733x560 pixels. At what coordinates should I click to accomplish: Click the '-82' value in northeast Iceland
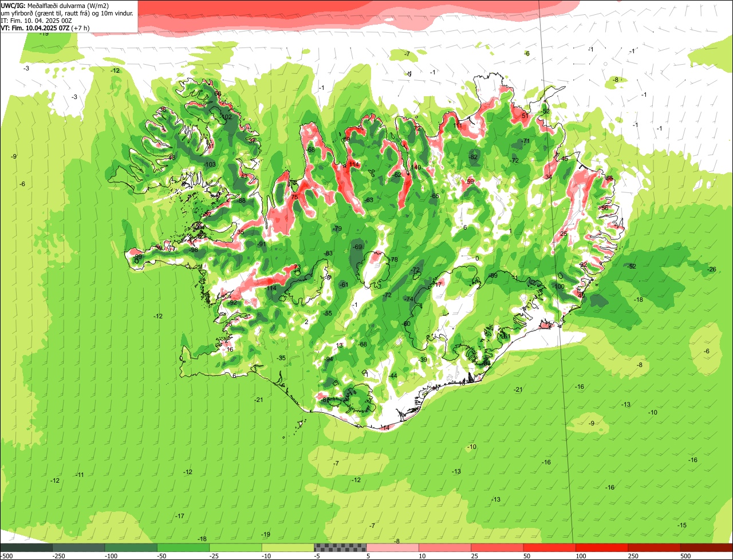473,157
